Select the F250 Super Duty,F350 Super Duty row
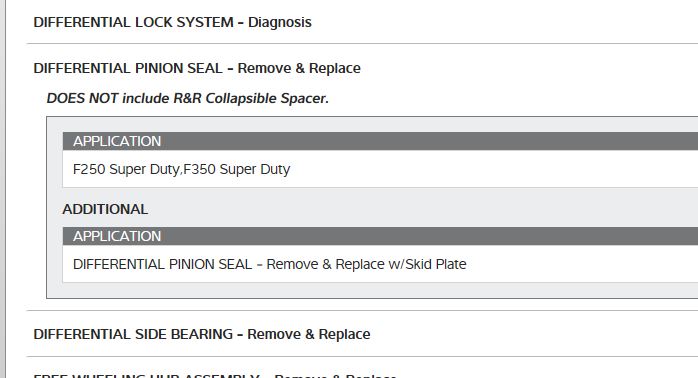 point(380,169)
